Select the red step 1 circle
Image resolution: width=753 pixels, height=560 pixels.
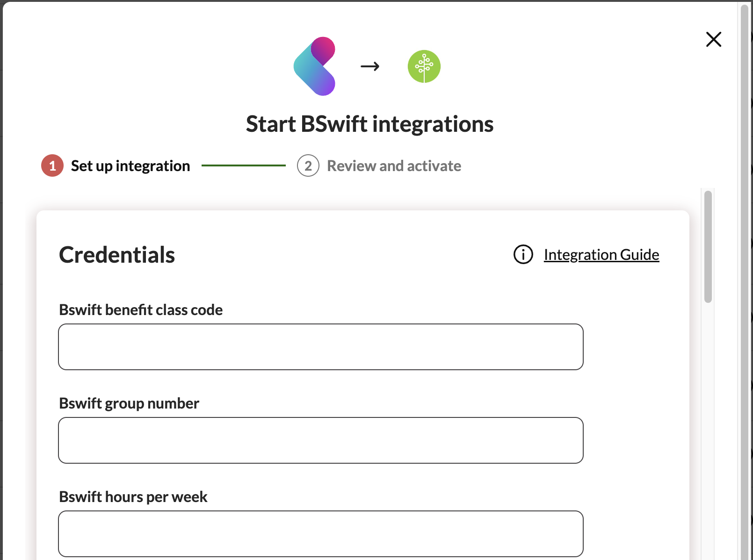(x=52, y=166)
